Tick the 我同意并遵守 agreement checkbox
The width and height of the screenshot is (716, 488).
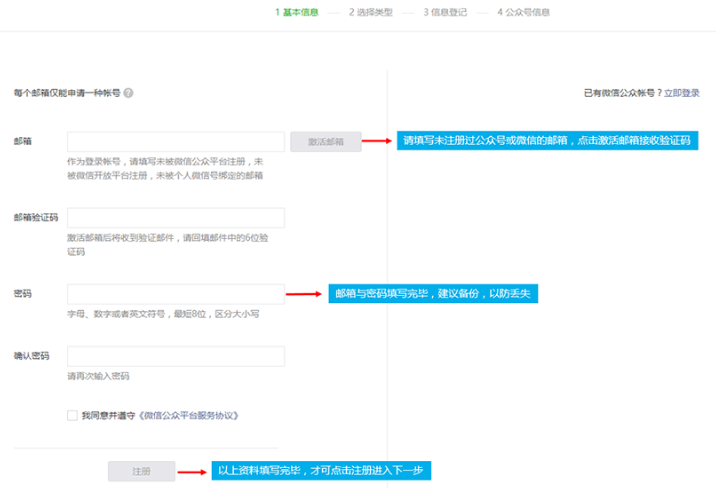point(72,415)
